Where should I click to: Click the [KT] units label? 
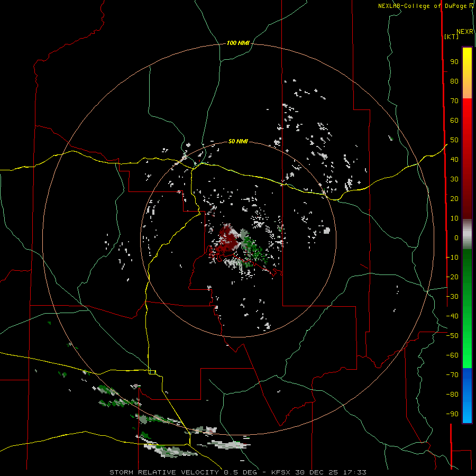pyautogui.click(x=451, y=36)
